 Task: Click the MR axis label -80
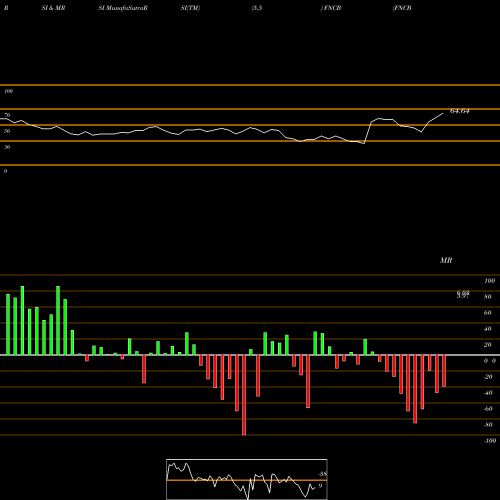click(x=488, y=425)
